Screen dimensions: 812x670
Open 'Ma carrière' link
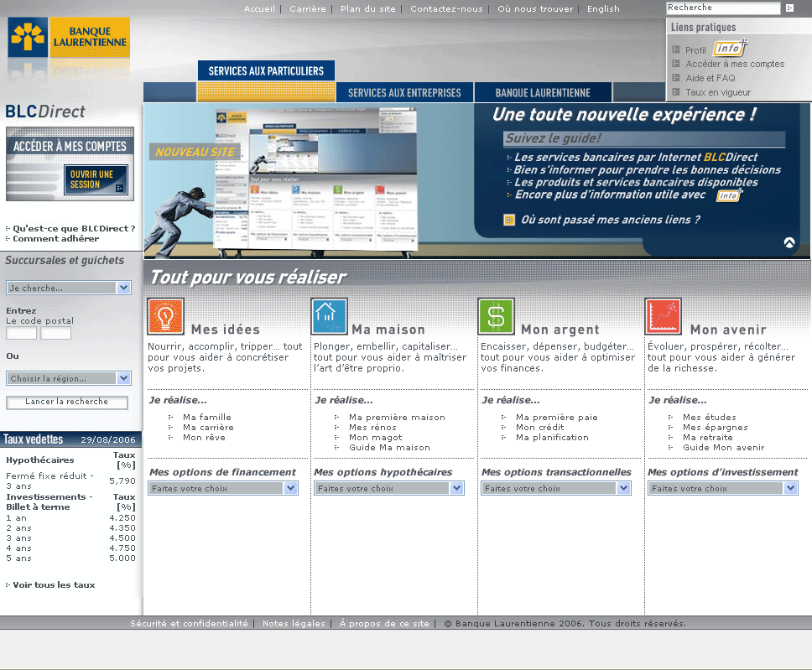[x=208, y=427]
